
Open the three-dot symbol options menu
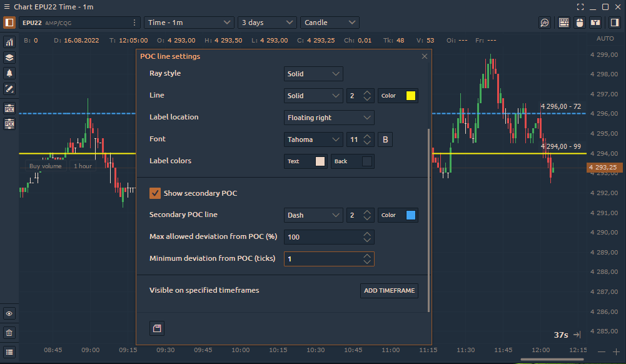(134, 23)
